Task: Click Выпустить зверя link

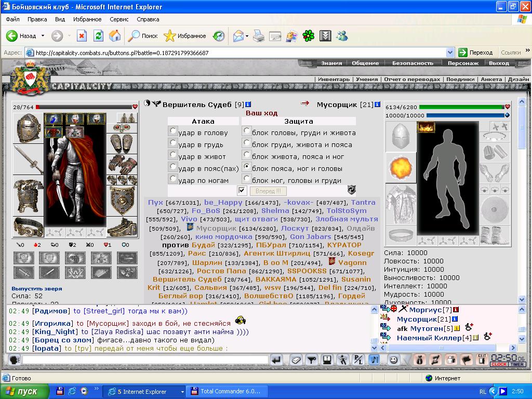Action: pos(37,289)
